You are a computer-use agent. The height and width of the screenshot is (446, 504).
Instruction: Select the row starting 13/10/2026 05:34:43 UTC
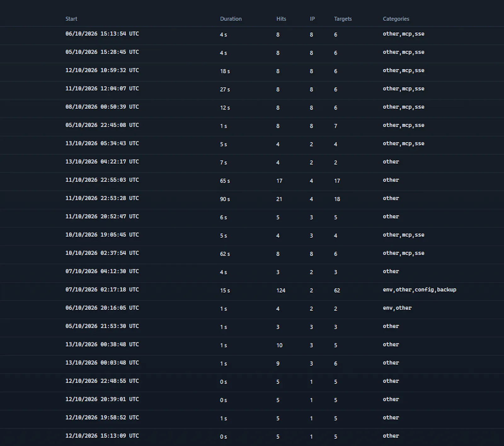[x=252, y=145]
